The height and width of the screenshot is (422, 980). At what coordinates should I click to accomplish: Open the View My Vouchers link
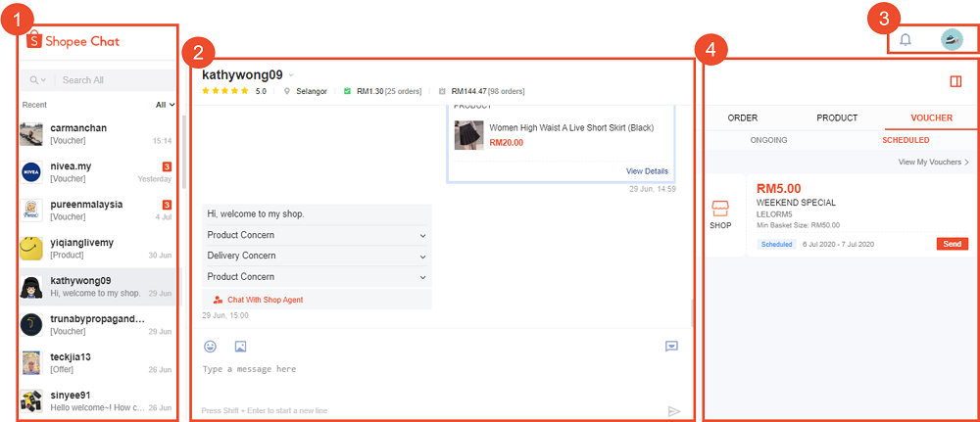point(933,162)
